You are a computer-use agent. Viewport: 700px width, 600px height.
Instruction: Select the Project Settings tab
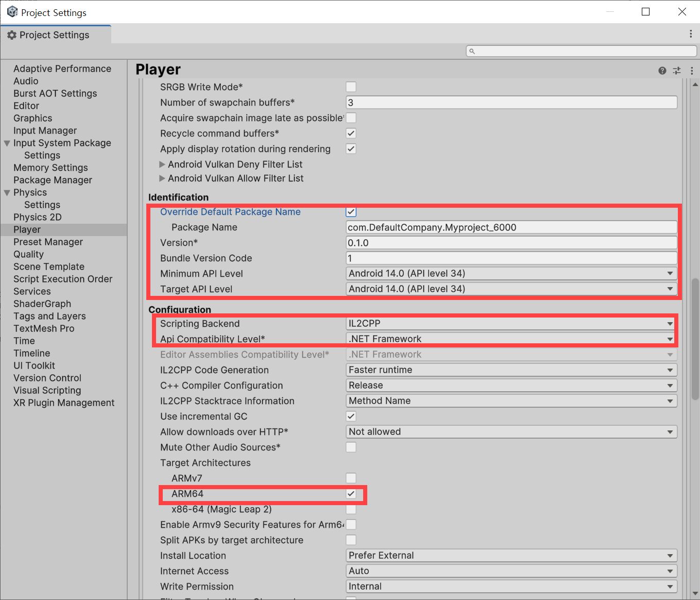(x=56, y=35)
